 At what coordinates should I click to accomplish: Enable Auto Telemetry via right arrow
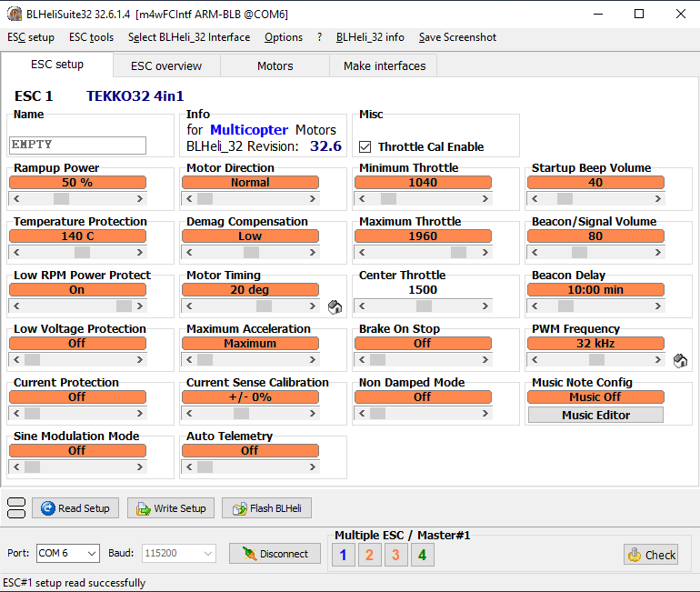click(x=313, y=467)
